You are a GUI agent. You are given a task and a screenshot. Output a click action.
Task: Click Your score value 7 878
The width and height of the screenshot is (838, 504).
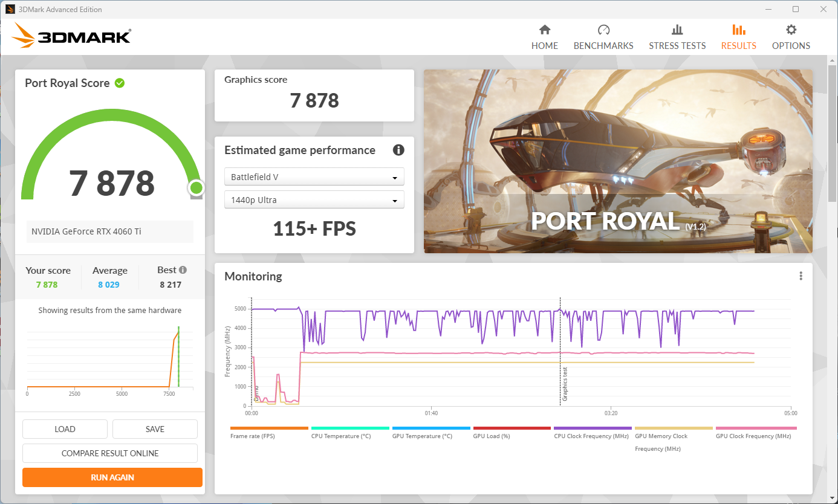pos(47,285)
